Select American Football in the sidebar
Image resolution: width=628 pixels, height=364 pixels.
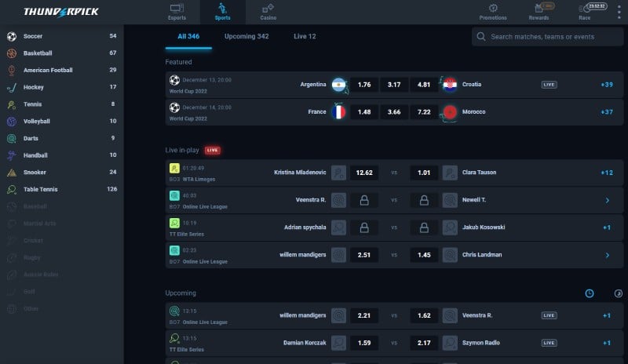pyautogui.click(x=62, y=70)
